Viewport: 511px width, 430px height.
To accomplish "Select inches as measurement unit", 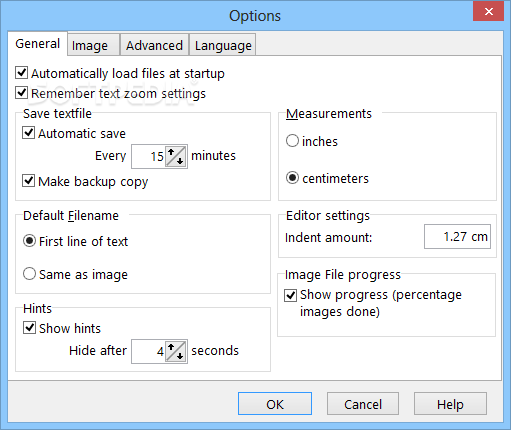I will [x=292, y=141].
